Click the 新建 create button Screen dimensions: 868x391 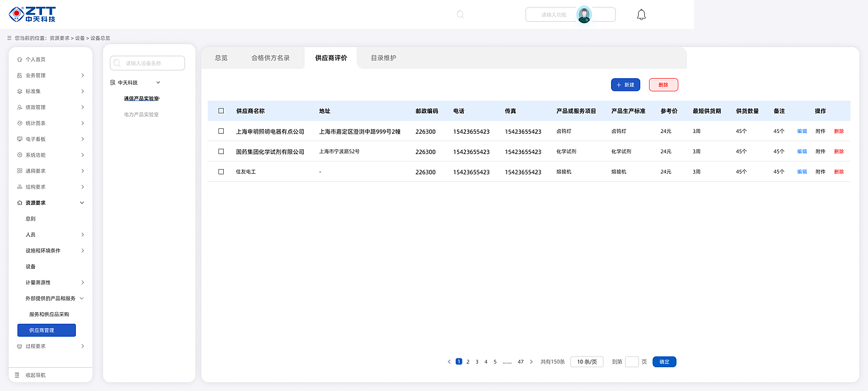point(625,84)
